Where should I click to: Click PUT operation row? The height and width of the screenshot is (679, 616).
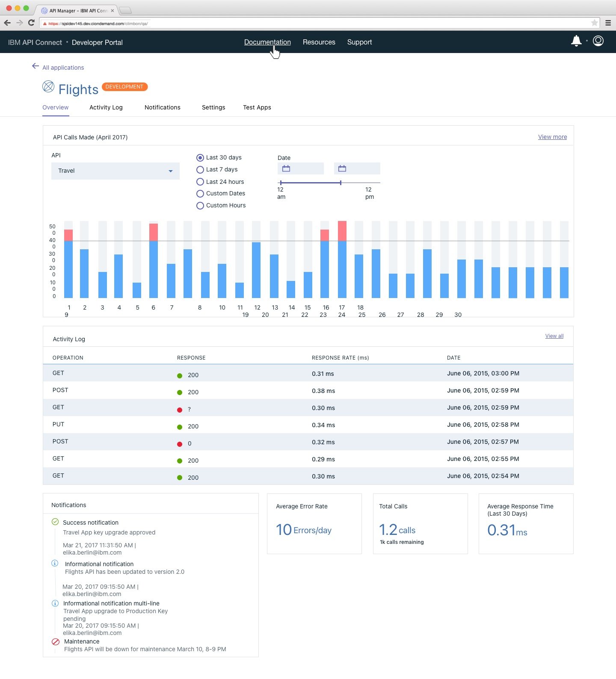[x=308, y=425]
